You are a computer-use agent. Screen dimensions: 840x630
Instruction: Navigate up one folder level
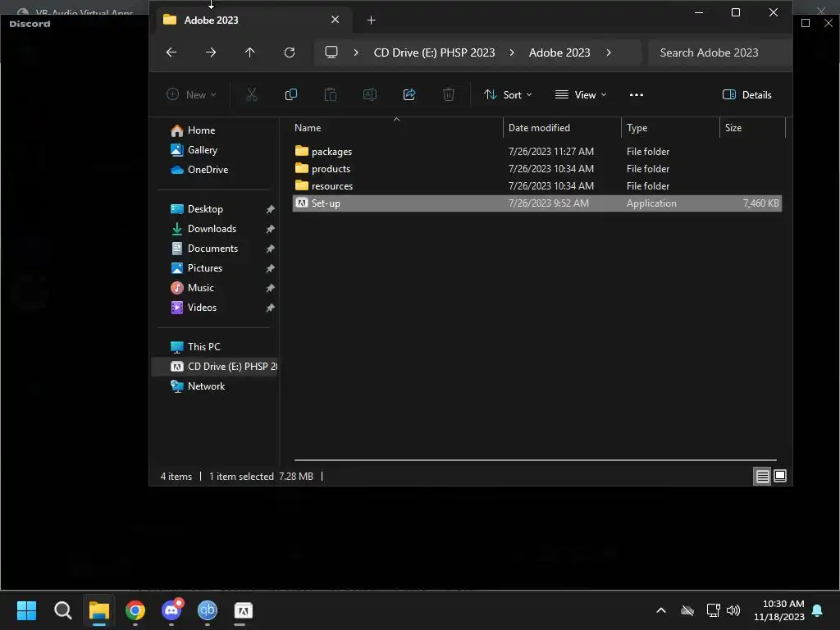click(250, 52)
